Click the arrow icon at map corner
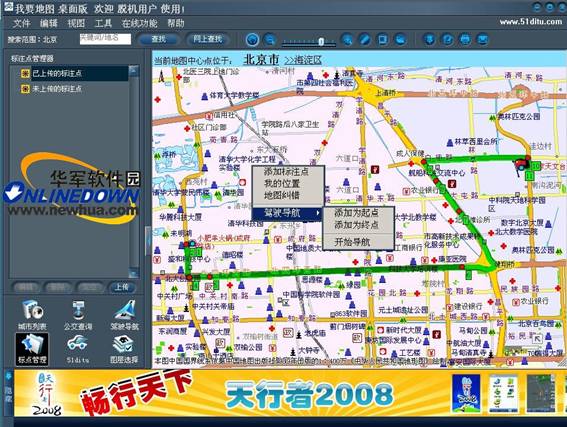Viewport: 567px width, 427px height. pos(538,339)
